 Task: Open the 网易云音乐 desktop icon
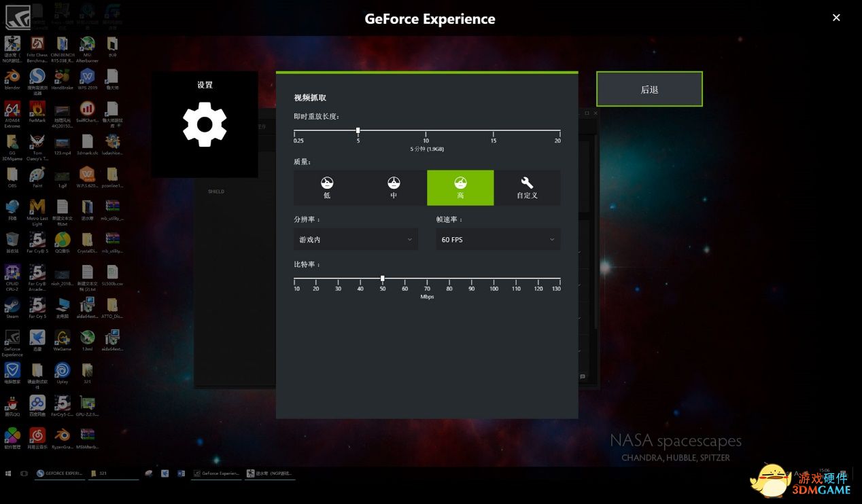[37, 438]
